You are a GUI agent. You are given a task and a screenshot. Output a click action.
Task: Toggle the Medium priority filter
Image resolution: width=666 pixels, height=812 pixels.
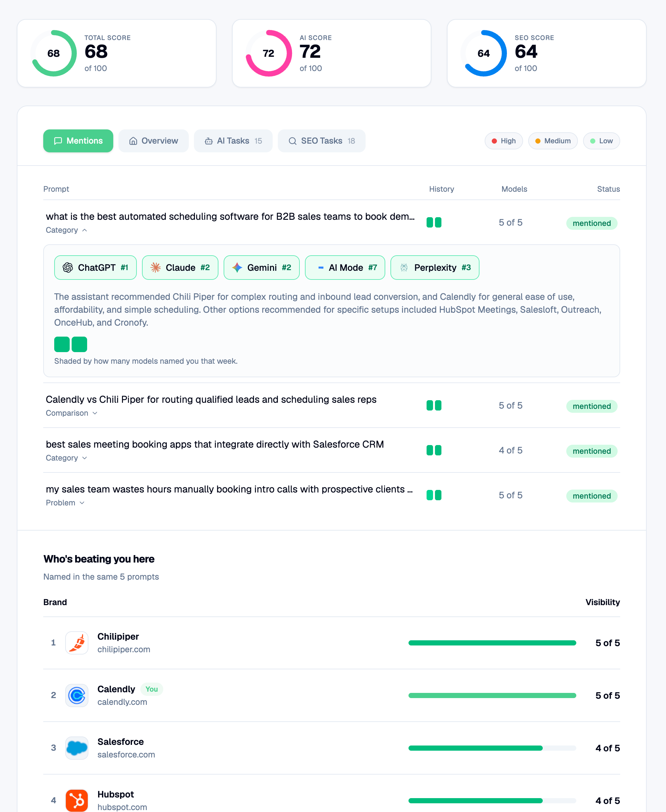[x=553, y=141]
